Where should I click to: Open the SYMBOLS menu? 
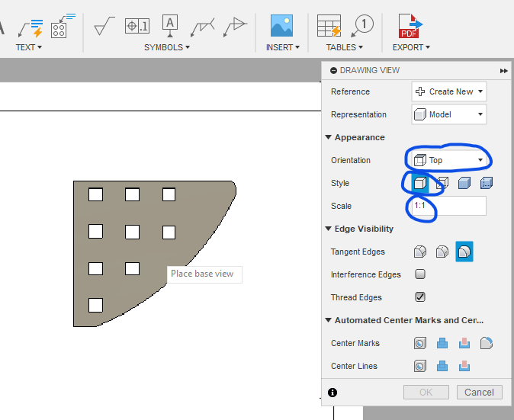(167, 47)
